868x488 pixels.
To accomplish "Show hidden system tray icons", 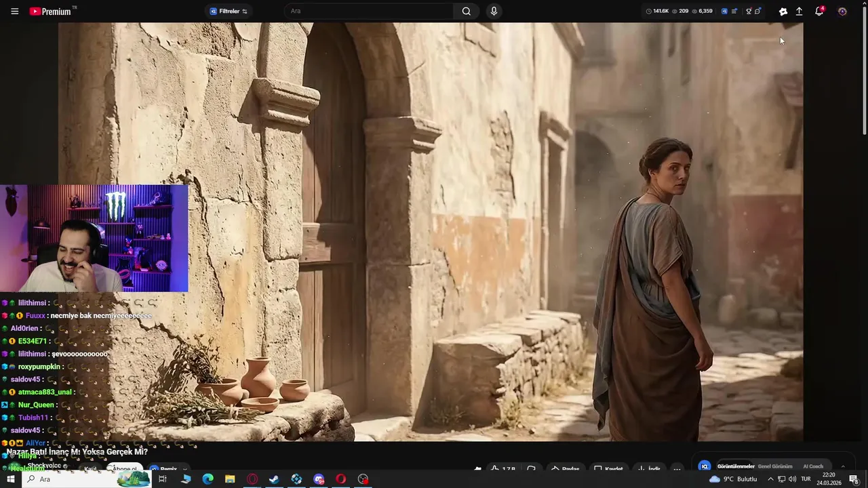I will point(770,479).
